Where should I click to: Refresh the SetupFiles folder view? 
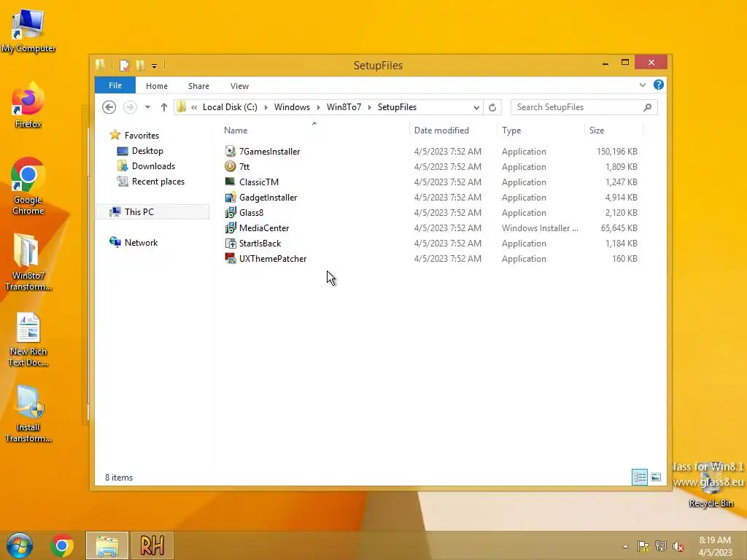tap(492, 107)
